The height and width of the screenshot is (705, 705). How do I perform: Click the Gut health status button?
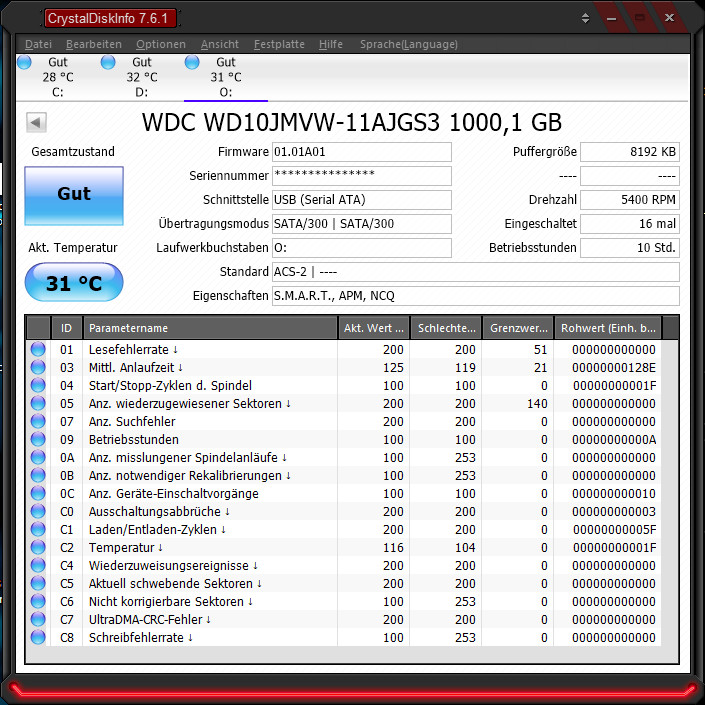74,196
